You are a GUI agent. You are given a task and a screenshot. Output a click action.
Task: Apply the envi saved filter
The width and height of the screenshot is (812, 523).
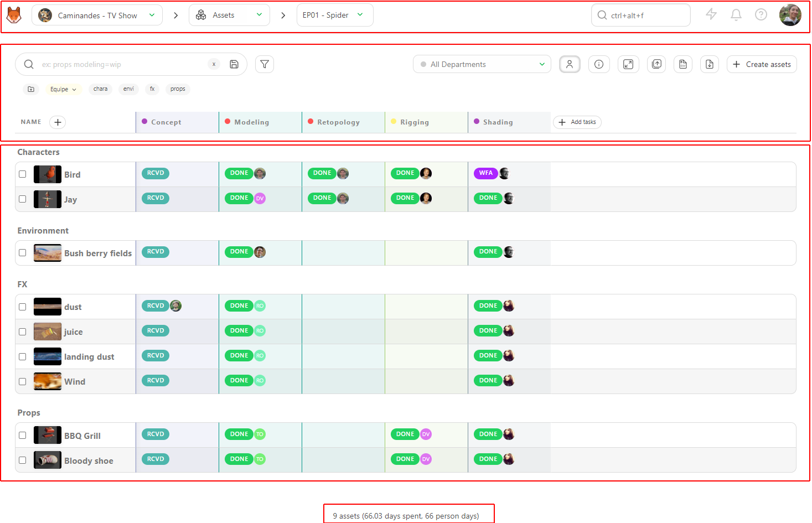click(128, 89)
